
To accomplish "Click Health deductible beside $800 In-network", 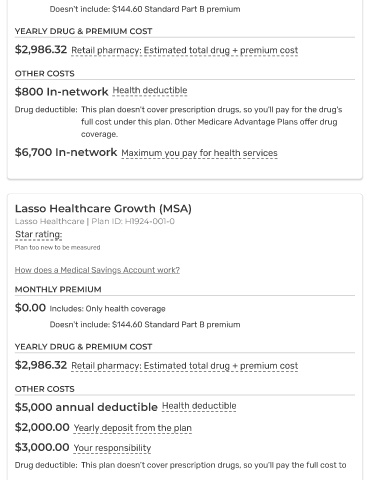I will pyautogui.click(x=150, y=90).
